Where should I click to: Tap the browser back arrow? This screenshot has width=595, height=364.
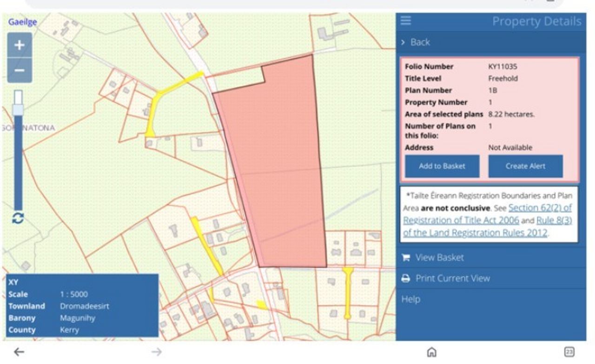[19, 352]
